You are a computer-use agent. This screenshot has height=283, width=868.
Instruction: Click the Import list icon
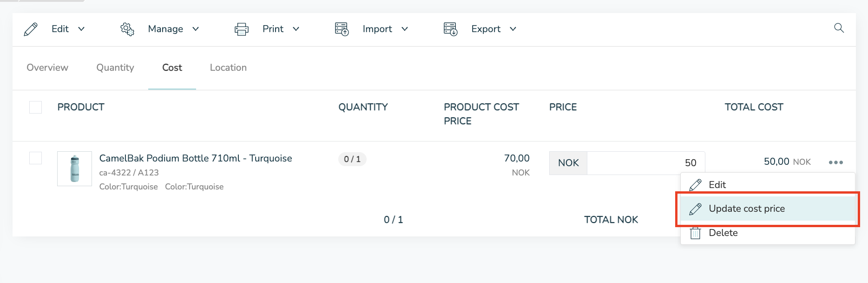(342, 29)
